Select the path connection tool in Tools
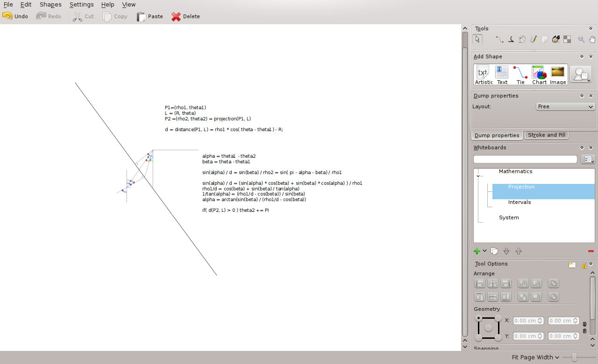This screenshot has height=364, width=598. coord(499,40)
